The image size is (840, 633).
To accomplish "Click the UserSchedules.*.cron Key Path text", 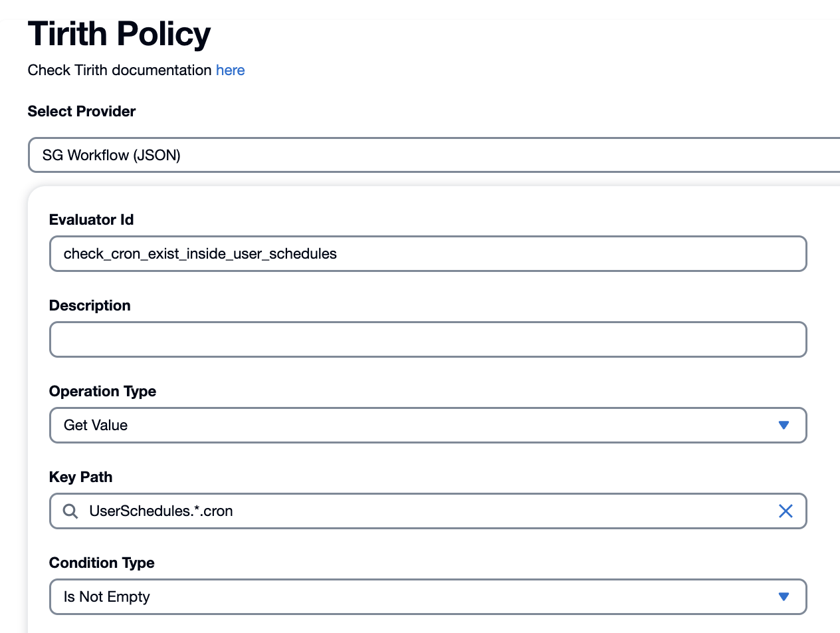I will click(x=161, y=511).
